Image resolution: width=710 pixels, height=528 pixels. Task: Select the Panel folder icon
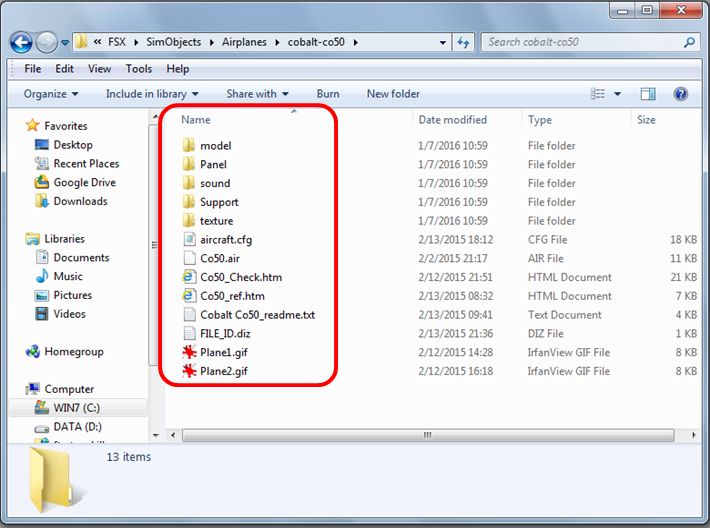pyautogui.click(x=189, y=164)
